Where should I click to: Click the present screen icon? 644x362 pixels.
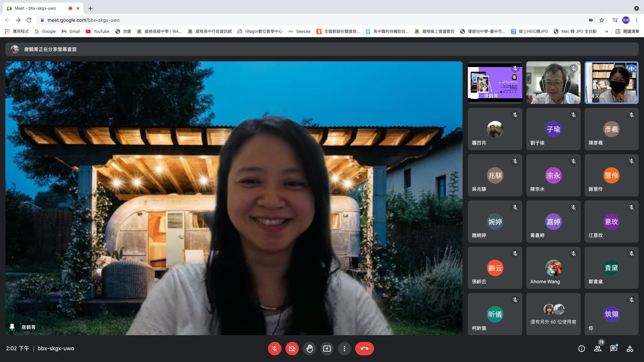[x=327, y=349]
